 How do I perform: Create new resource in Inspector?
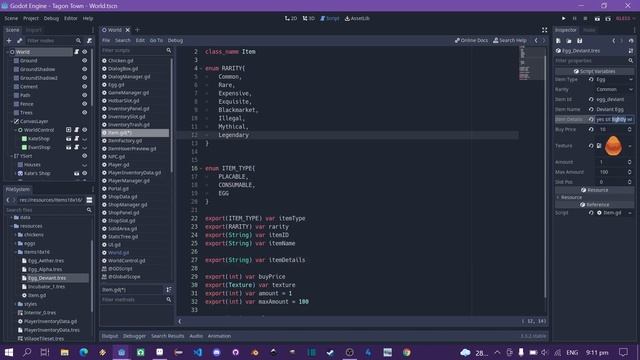point(558,41)
